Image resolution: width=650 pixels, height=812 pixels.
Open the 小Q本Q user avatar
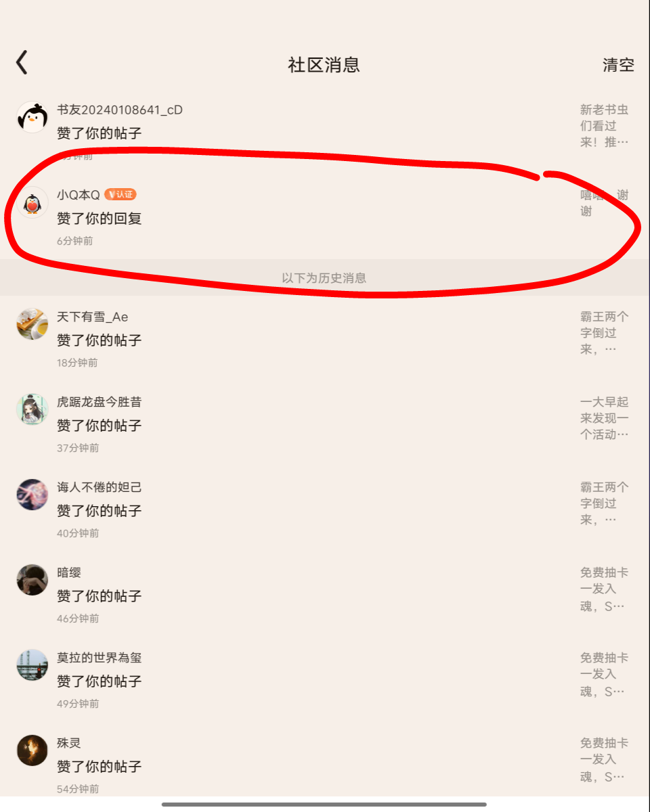[x=32, y=203]
